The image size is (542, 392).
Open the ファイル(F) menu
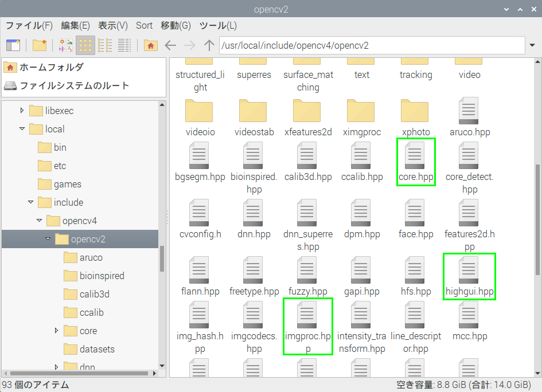[x=29, y=26]
